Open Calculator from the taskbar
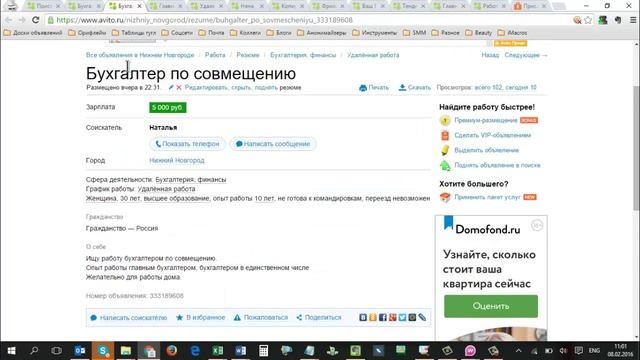Image resolution: width=640 pixels, height=360 pixels. click(264, 351)
